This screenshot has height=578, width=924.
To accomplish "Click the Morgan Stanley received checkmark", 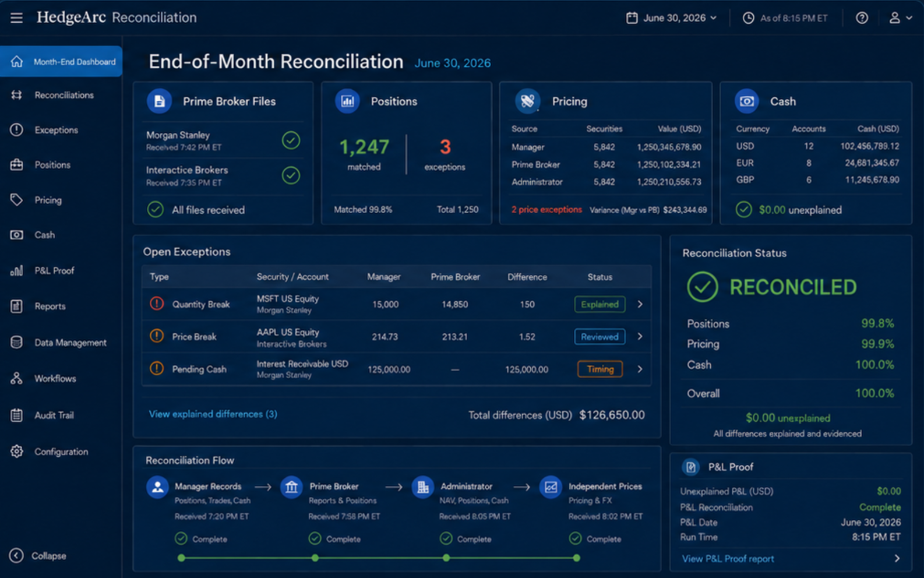I will [x=291, y=140].
